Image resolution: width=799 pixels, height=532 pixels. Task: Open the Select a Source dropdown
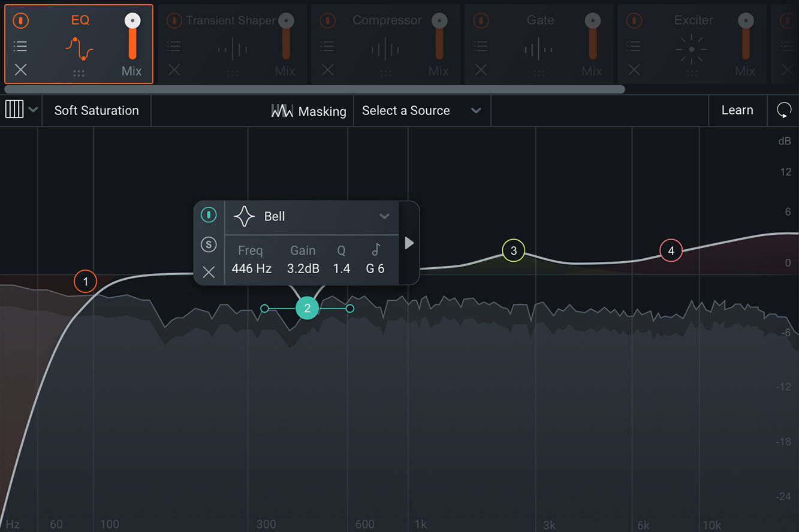click(x=422, y=110)
